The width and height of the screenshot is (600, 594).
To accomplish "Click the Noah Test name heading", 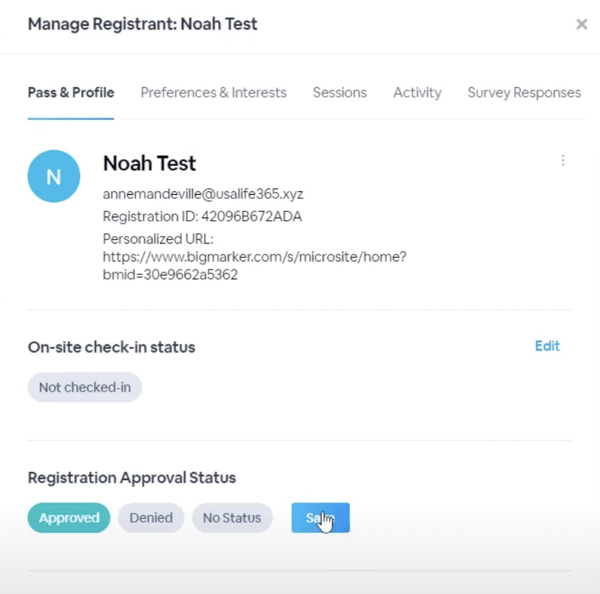I will (x=150, y=163).
